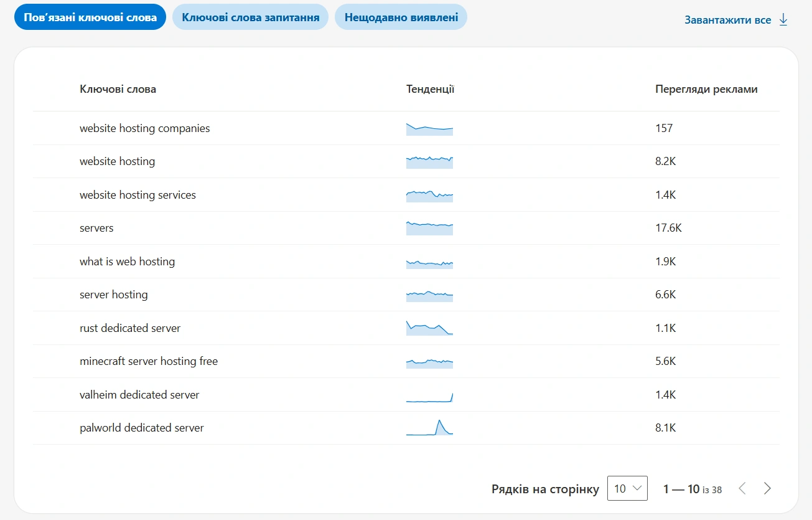Image resolution: width=812 pixels, height=520 pixels.
Task: Click the download arrow icon
Action: point(783,20)
